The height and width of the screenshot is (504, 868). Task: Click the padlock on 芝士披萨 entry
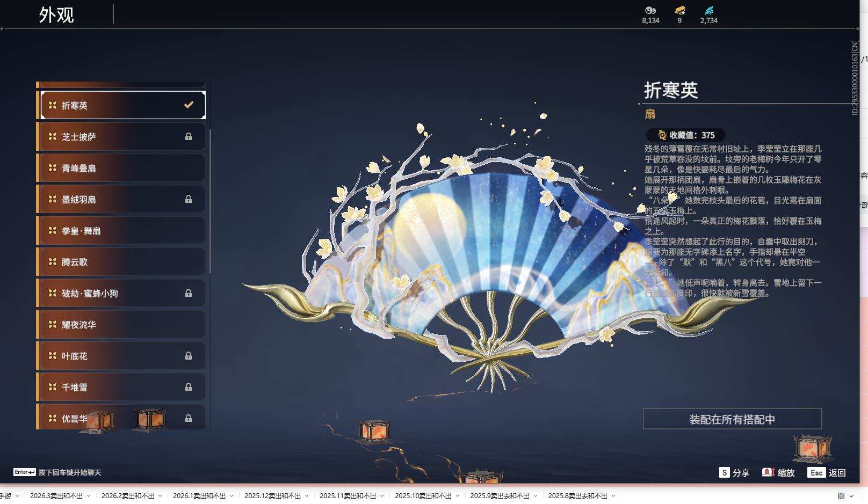click(189, 136)
